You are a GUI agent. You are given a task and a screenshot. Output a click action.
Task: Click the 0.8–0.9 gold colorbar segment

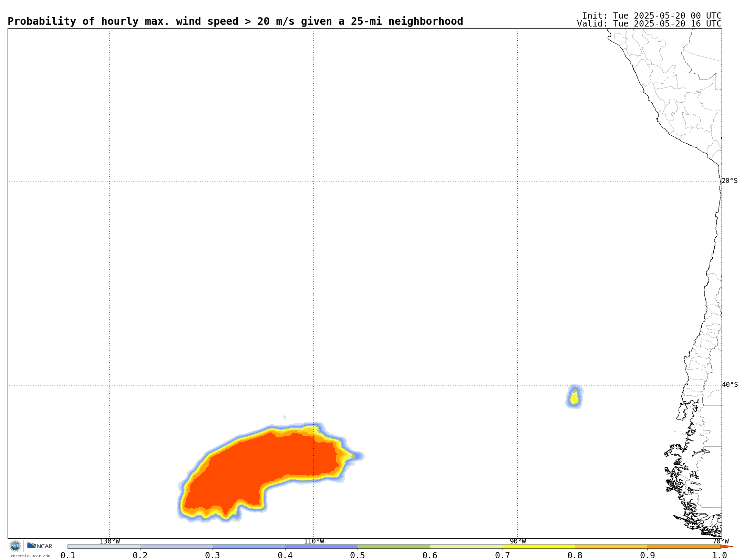(x=611, y=547)
